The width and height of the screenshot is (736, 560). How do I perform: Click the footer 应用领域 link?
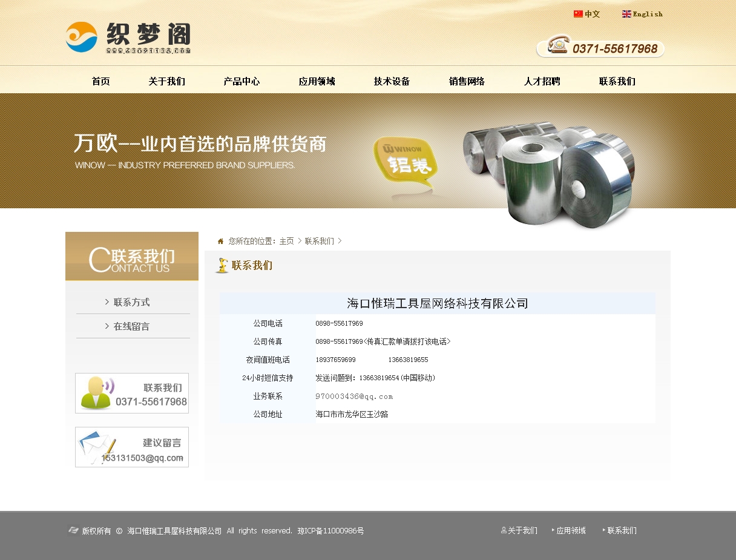[x=571, y=530]
